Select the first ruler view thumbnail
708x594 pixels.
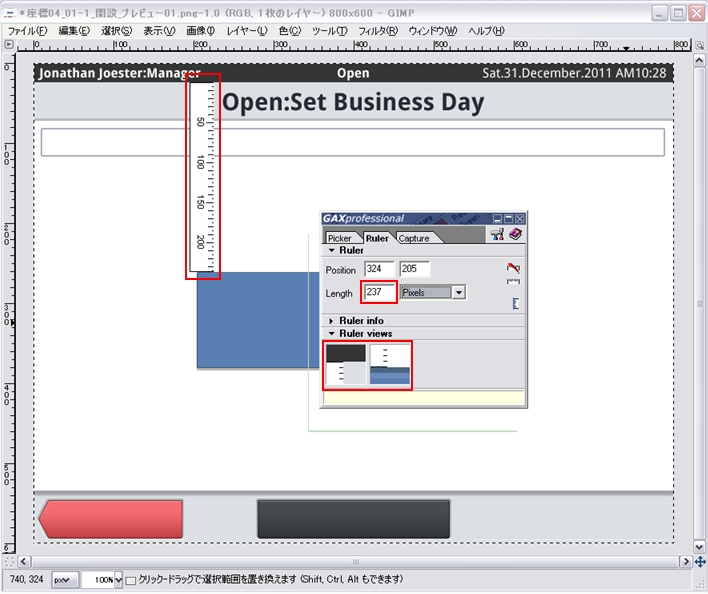(x=346, y=364)
